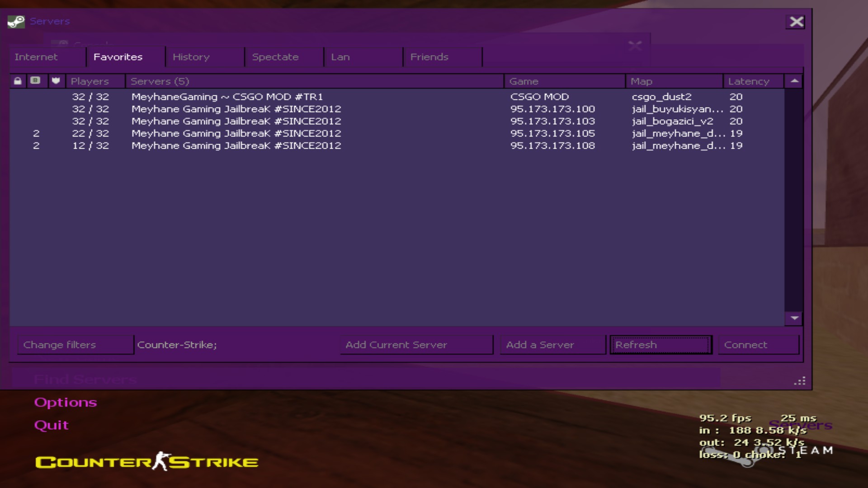The height and width of the screenshot is (488, 868).
Task: Click Change filters button
Action: 75,345
